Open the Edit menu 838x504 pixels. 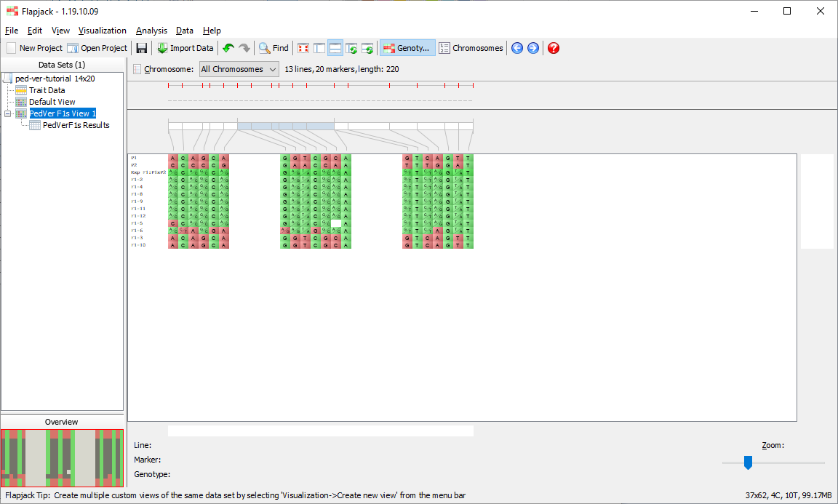click(35, 31)
